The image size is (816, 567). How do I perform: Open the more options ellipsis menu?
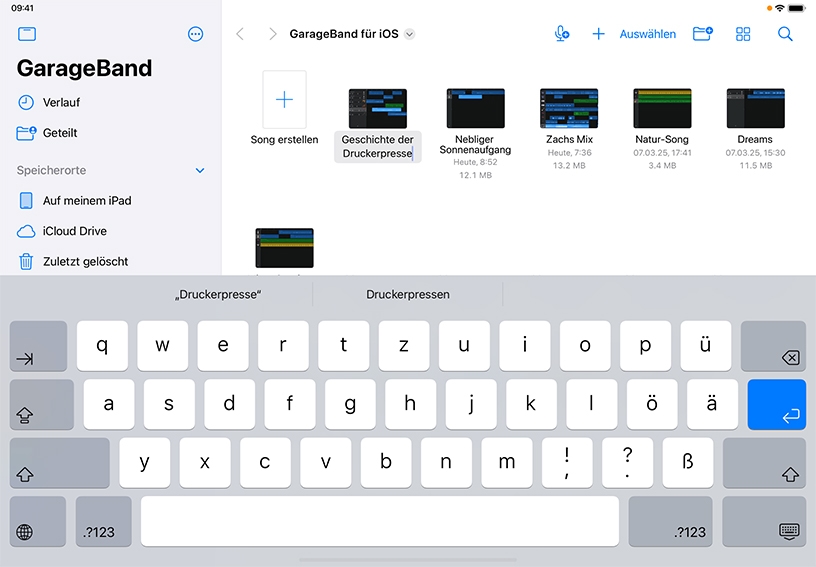[195, 34]
